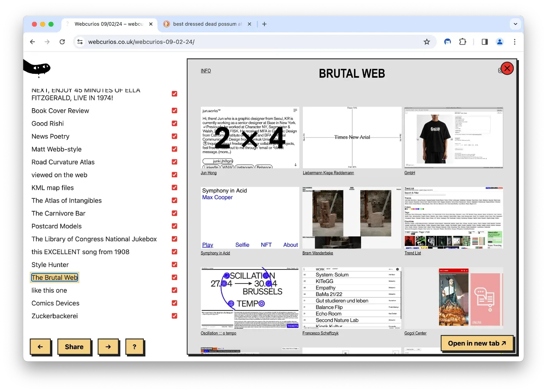Toggle the browser side panel icon
The height and width of the screenshot is (392, 547).
coord(484,42)
